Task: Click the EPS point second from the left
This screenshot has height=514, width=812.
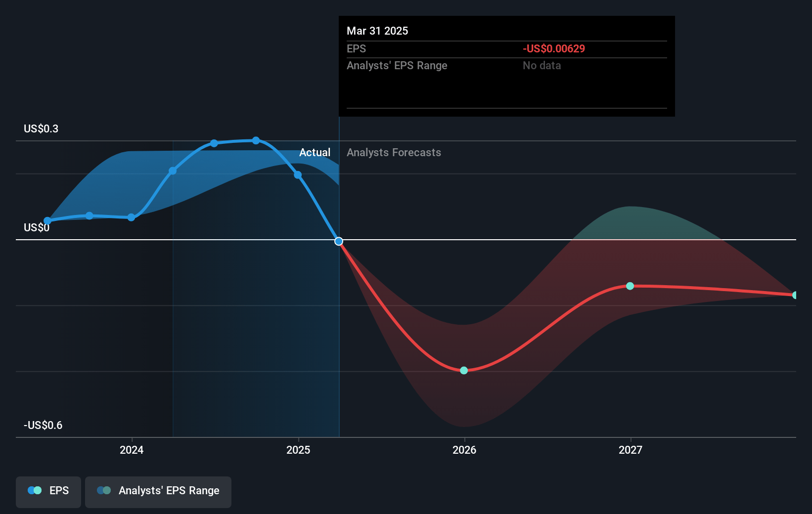Action: coord(89,215)
